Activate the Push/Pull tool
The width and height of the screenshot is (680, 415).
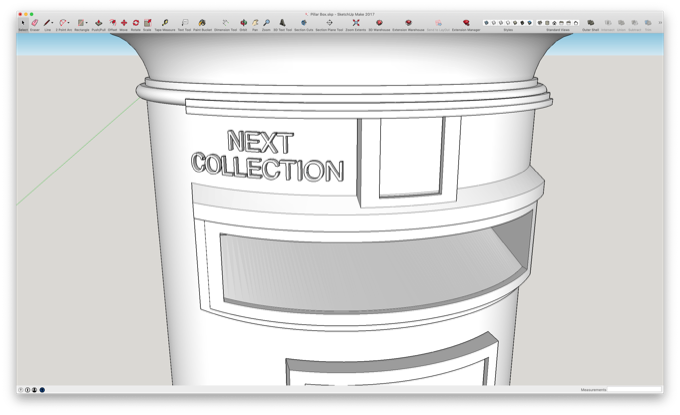[x=98, y=23]
